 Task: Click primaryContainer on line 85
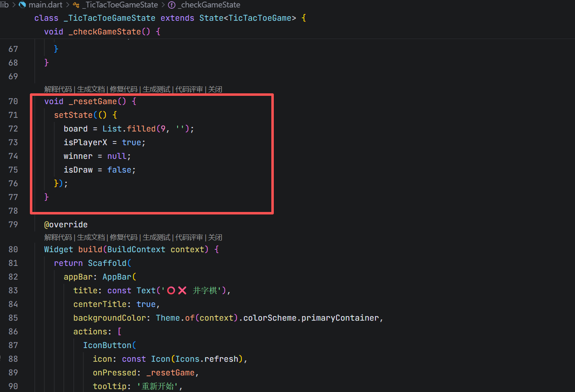(x=340, y=318)
